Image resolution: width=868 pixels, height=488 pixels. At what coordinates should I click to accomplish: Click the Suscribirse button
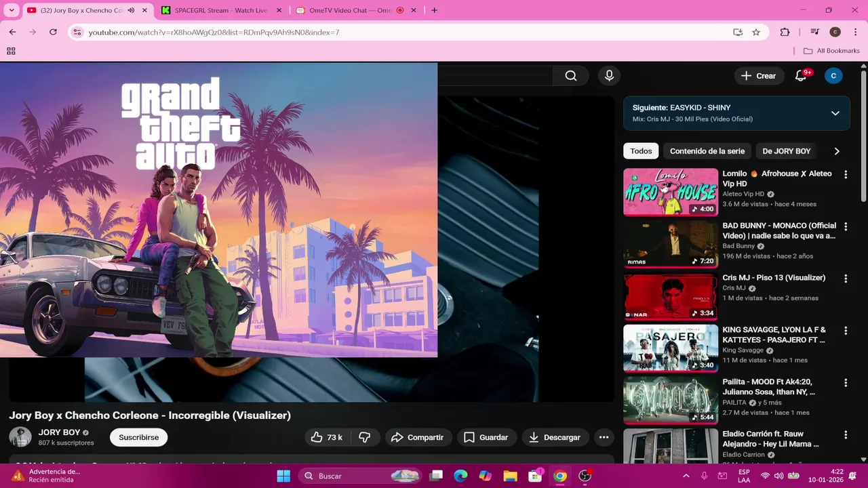coord(139,437)
